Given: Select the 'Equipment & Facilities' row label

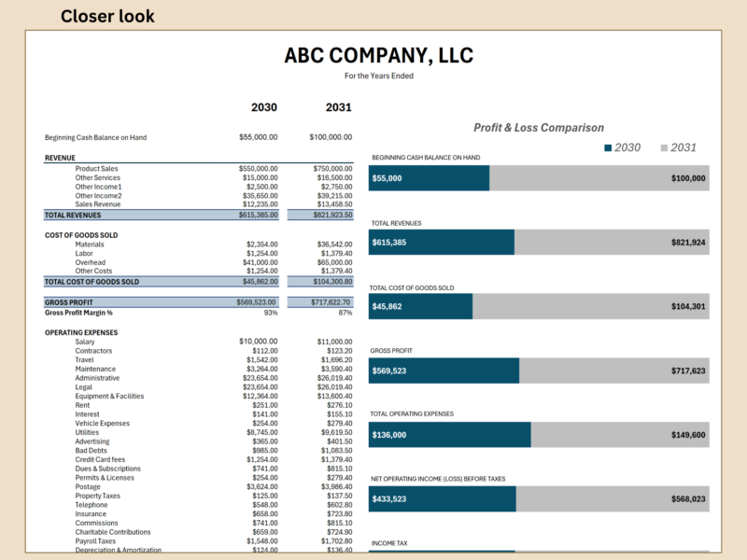Looking at the screenshot, I should pos(109,396).
